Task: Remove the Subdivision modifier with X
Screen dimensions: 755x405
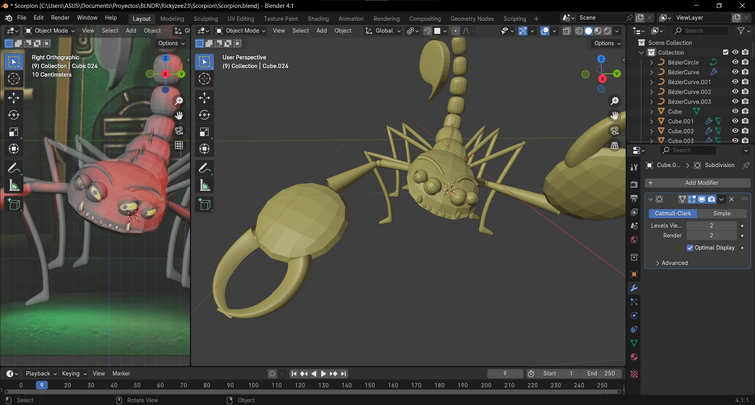Action: (732, 199)
